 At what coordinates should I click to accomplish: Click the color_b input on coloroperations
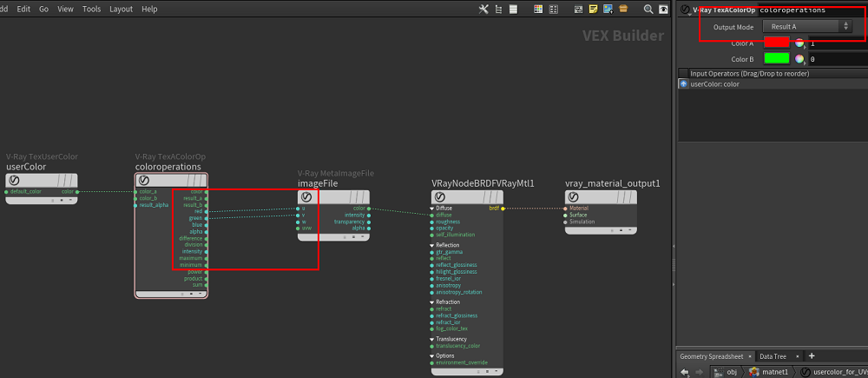(x=135, y=198)
